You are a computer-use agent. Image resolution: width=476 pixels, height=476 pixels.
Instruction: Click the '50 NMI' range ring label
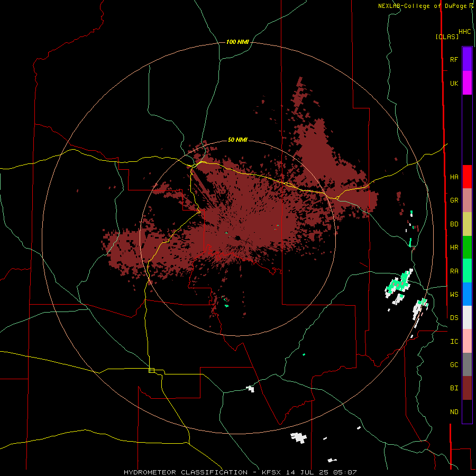pos(237,140)
